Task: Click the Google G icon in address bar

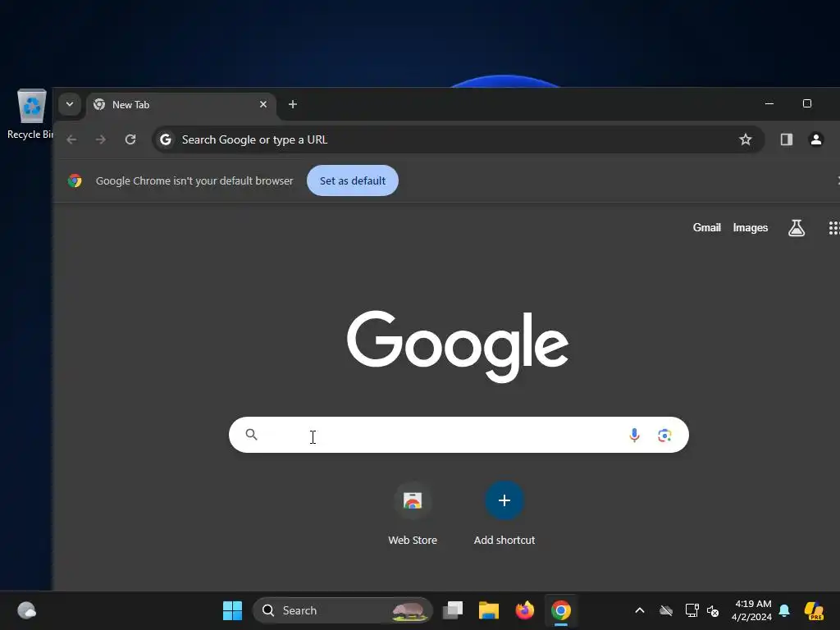Action: pos(166,139)
